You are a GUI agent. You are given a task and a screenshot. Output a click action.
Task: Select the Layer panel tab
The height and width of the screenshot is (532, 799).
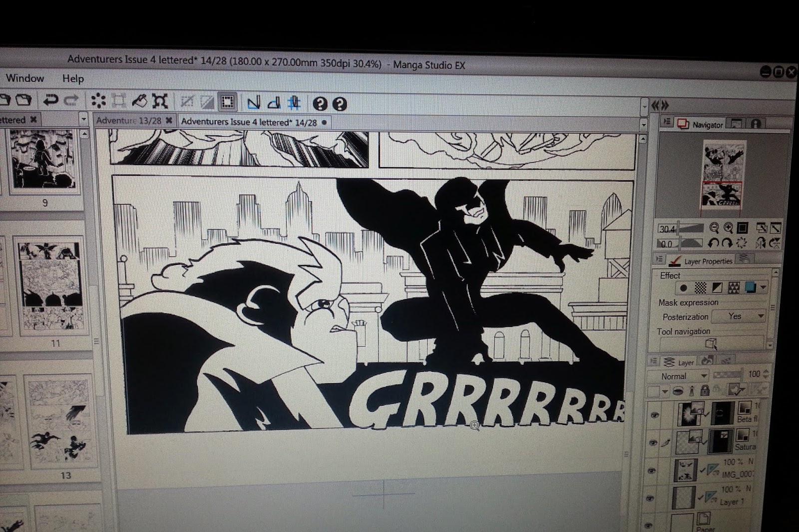(x=678, y=362)
